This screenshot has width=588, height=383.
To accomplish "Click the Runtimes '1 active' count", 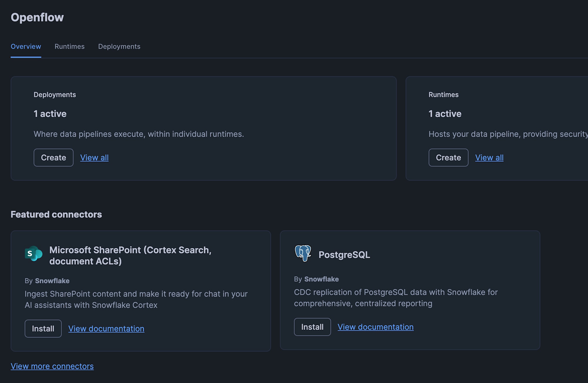I will click(x=445, y=114).
